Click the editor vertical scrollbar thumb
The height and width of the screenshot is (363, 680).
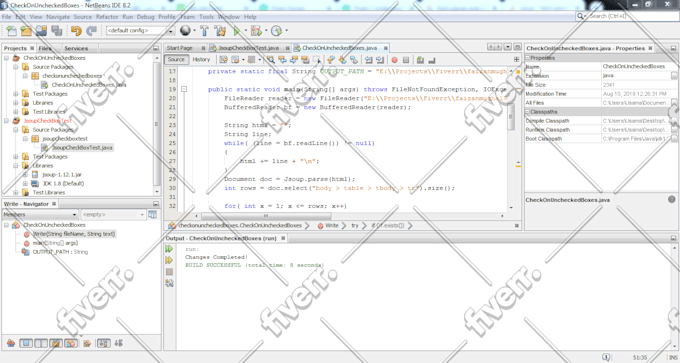[x=511, y=117]
